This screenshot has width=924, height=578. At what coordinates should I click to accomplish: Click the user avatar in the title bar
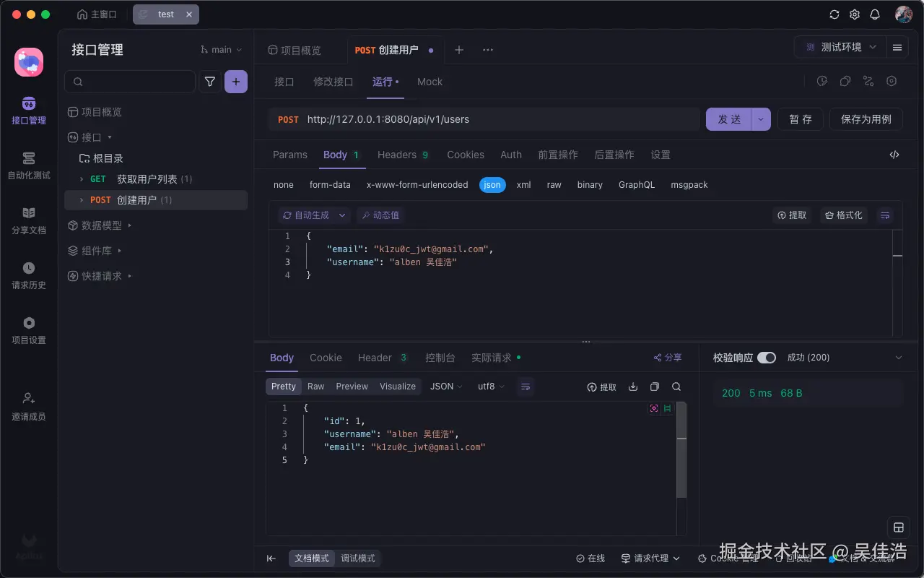pyautogui.click(x=904, y=14)
